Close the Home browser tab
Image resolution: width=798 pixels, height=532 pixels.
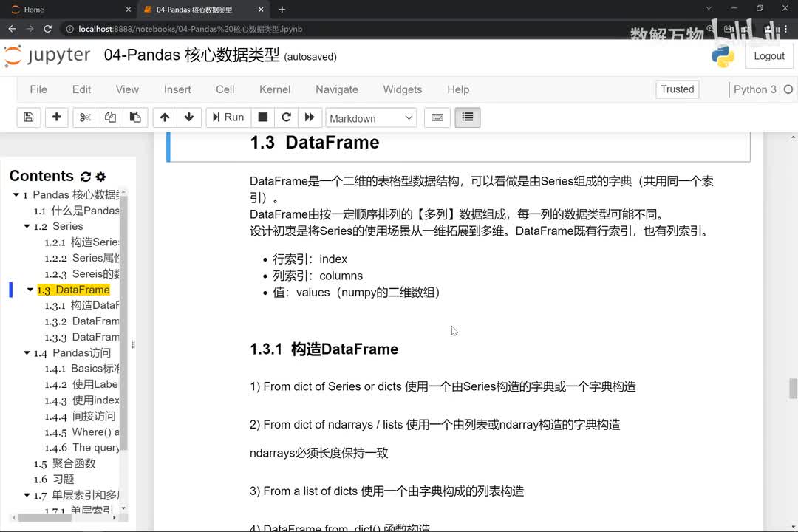pyautogui.click(x=129, y=9)
